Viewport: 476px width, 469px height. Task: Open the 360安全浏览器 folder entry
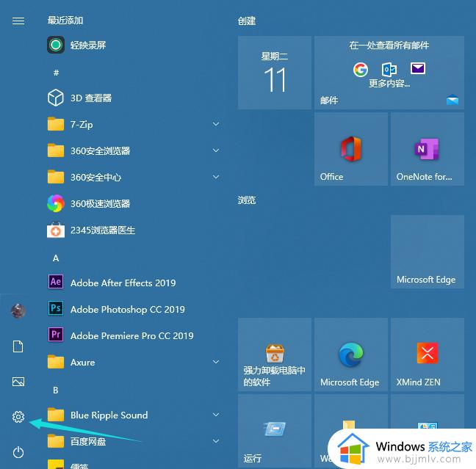coord(133,150)
